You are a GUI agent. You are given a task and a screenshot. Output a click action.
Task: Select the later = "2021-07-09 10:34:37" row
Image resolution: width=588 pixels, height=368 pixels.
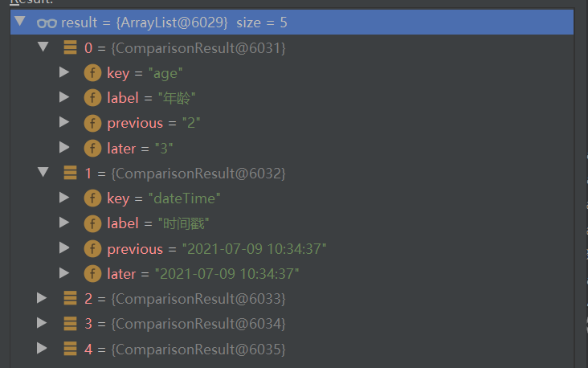coord(292,273)
